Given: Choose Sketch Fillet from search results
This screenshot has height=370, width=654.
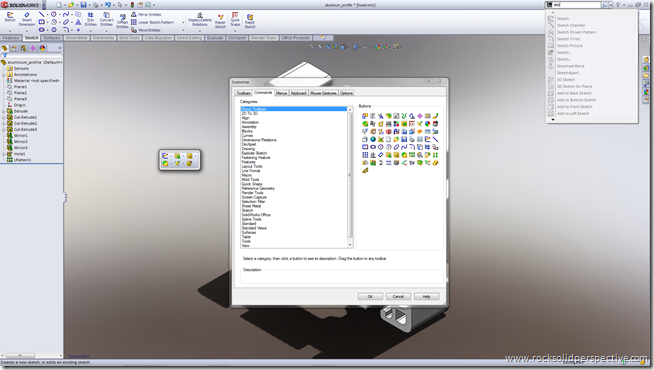Looking at the screenshot, I should click(x=568, y=39).
